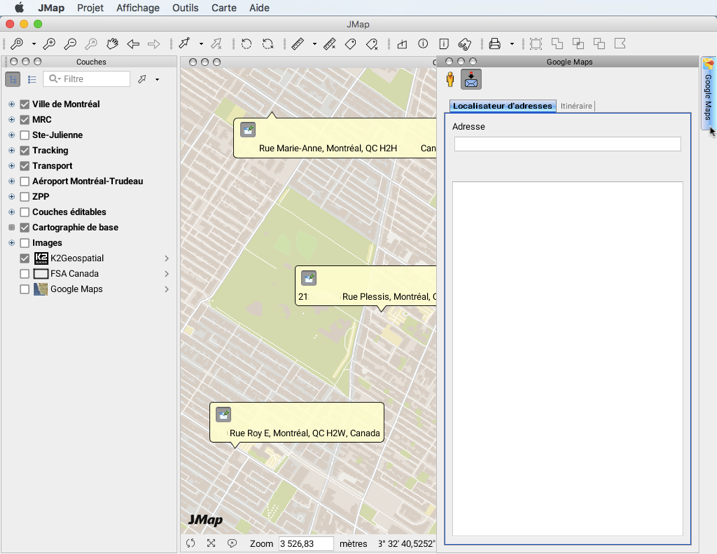Click the select rectangle region icon

536,44
